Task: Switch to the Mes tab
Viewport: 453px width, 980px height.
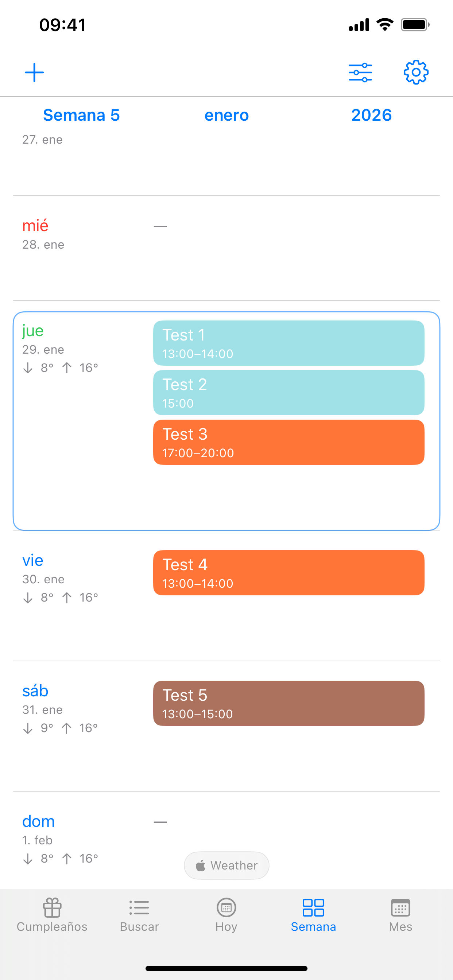Action: (400, 915)
